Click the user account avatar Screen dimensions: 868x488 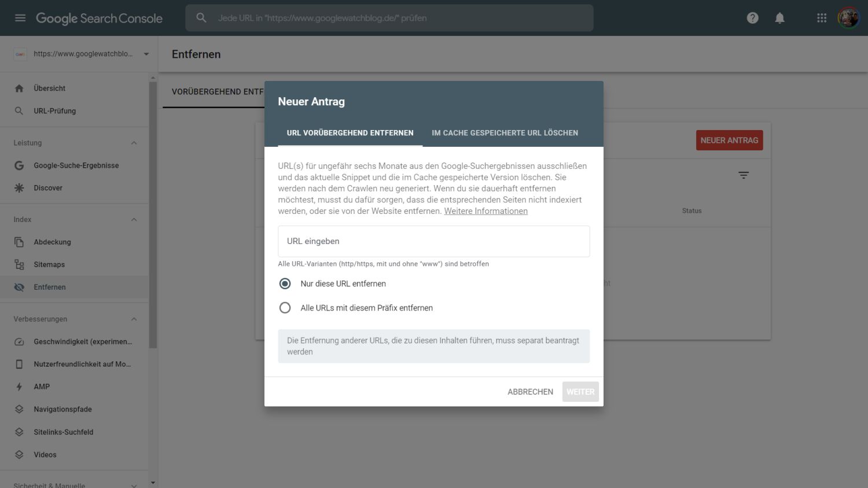coord(848,18)
